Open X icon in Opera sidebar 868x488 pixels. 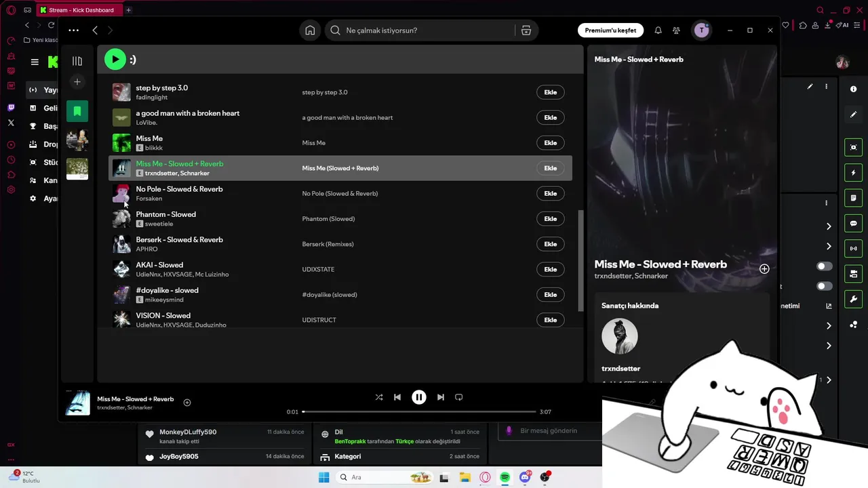point(11,123)
